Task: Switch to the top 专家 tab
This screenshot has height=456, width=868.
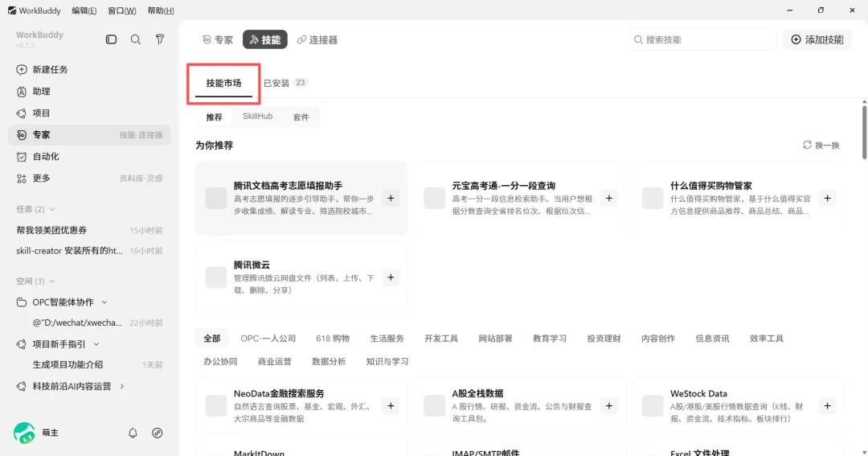Action: coord(218,39)
